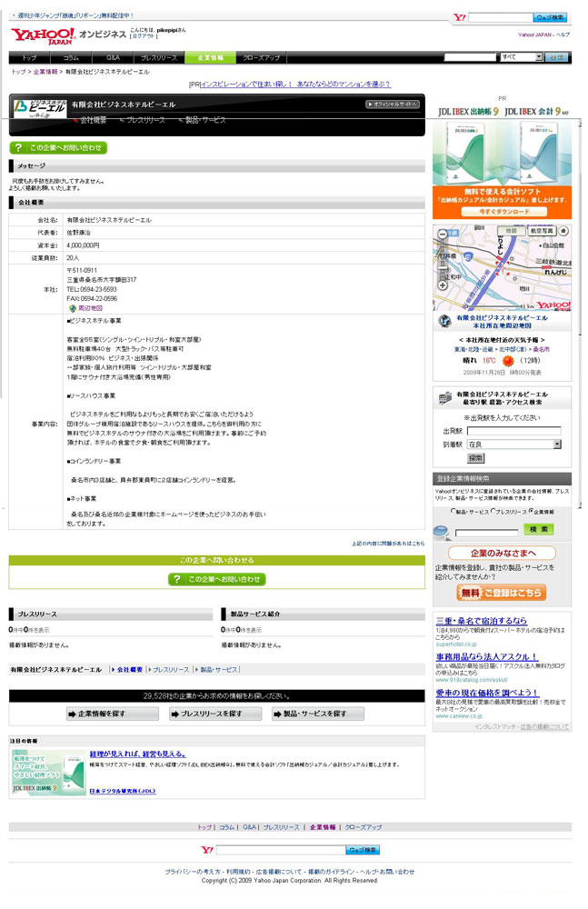Screen dimensions: 588x909
Task: Click the Y! icon beside top search box
Action: (x=459, y=17)
